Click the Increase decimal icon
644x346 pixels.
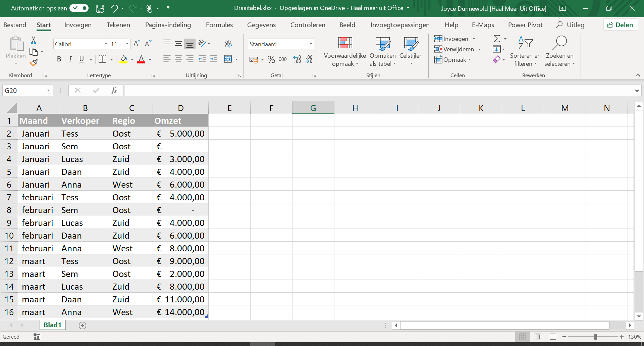(x=297, y=59)
